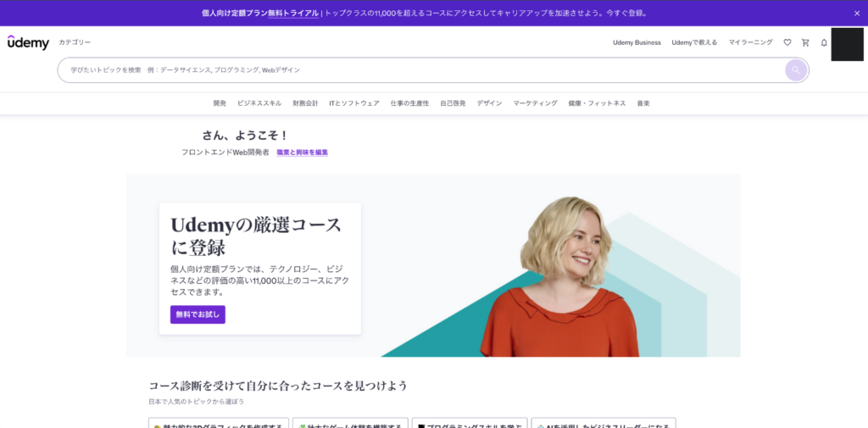868x428 pixels.
Task: Click 無料でお試し button
Action: (198, 314)
